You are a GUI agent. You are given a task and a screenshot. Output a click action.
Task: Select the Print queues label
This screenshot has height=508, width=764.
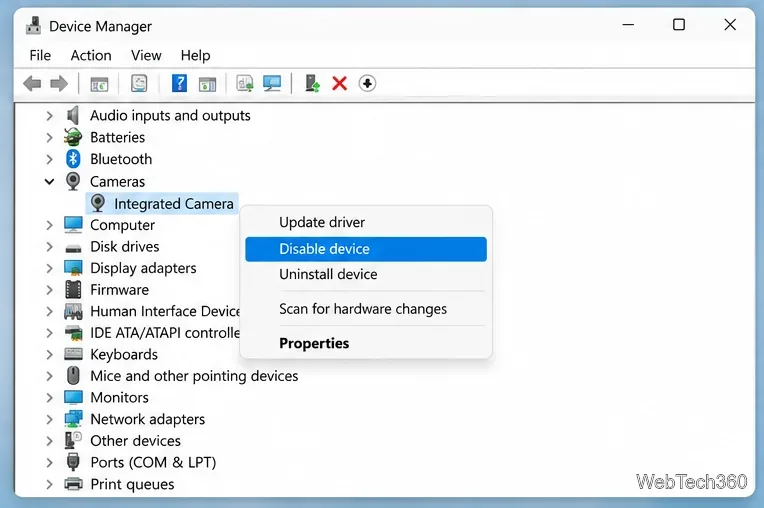coord(132,484)
